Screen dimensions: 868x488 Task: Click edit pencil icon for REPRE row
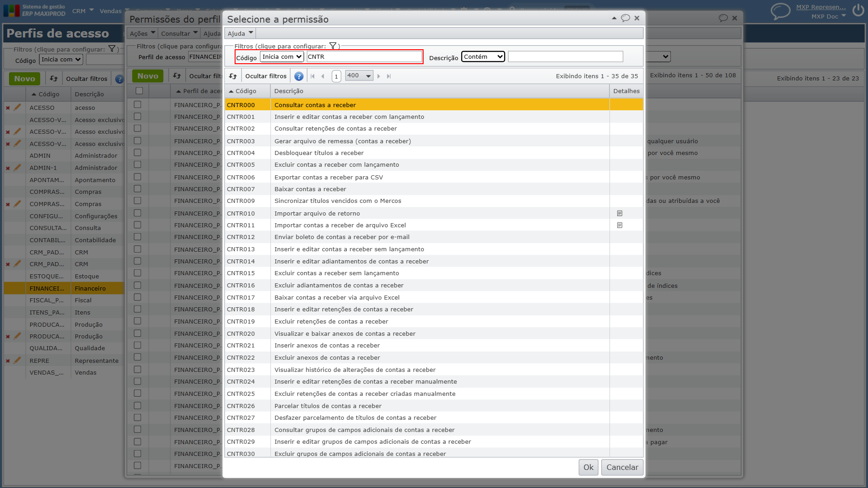[17, 361]
